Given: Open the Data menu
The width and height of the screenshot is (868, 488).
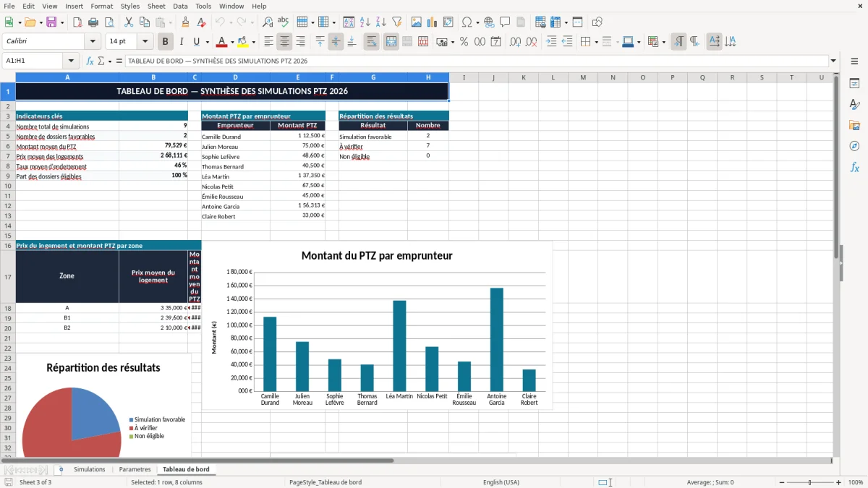Looking at the screenshot, I should point(180,6).
